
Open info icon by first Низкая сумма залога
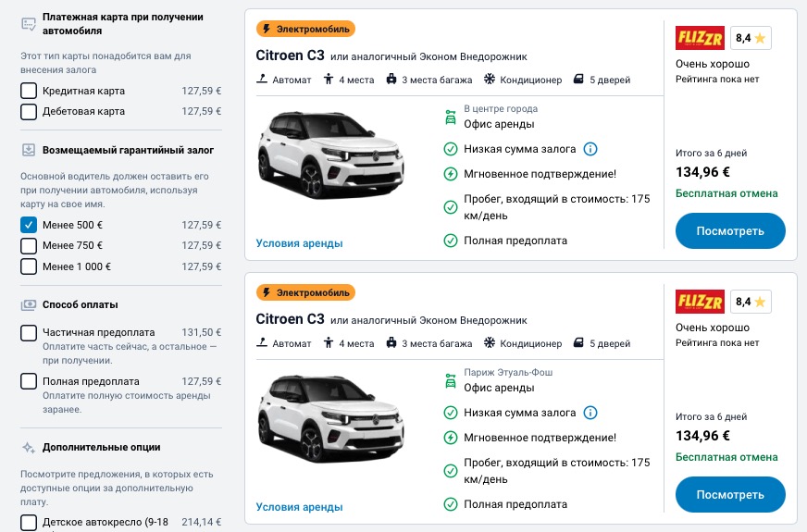tap(590, 149)
